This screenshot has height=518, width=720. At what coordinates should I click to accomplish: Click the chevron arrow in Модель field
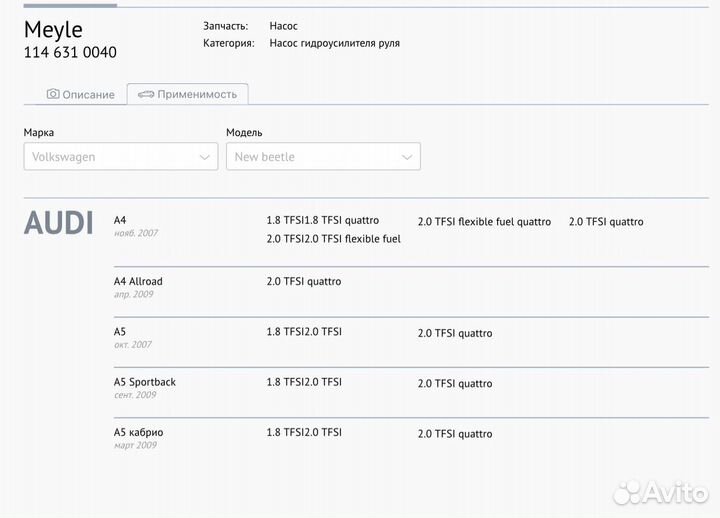point(407,157)
